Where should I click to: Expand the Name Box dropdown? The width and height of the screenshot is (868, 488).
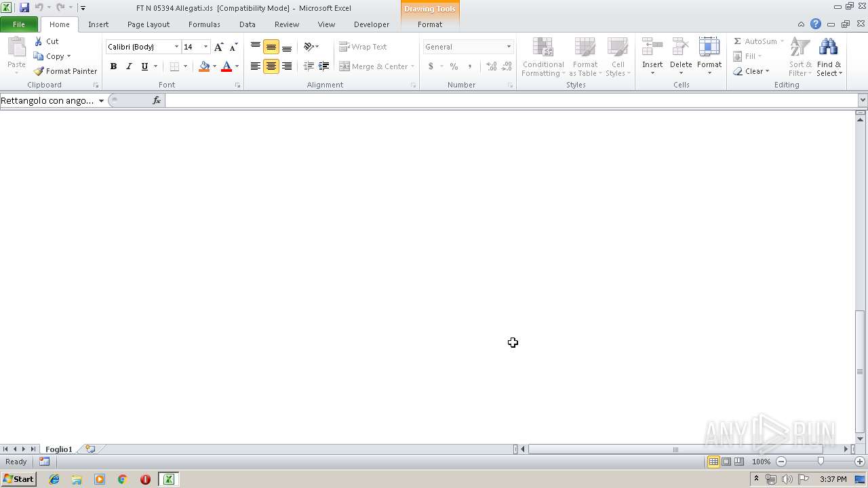[x=101, y=100]
